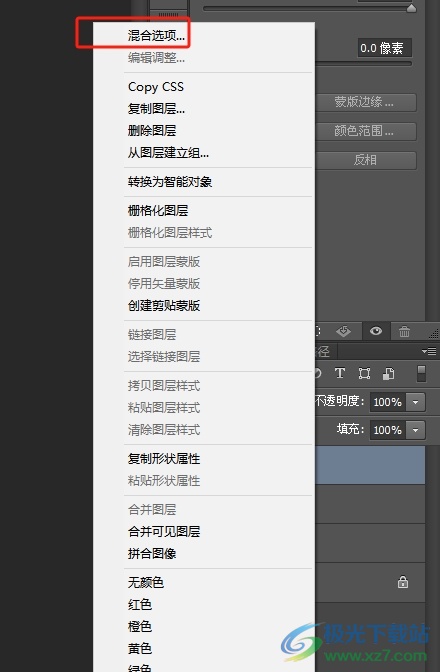440x672 pixels.
Task: Select 栅格化图层 from the menu
Action: tap(158, 211)
